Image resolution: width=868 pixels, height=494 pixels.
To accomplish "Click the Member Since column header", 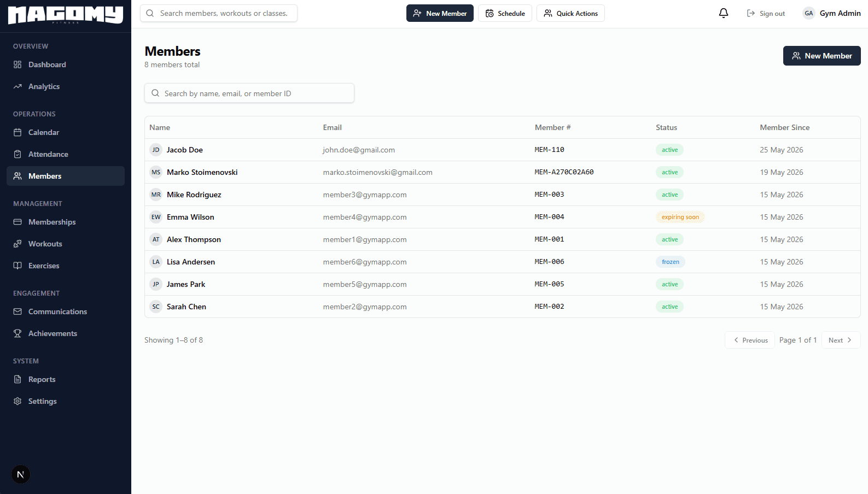I will click(x=784, y=127).
